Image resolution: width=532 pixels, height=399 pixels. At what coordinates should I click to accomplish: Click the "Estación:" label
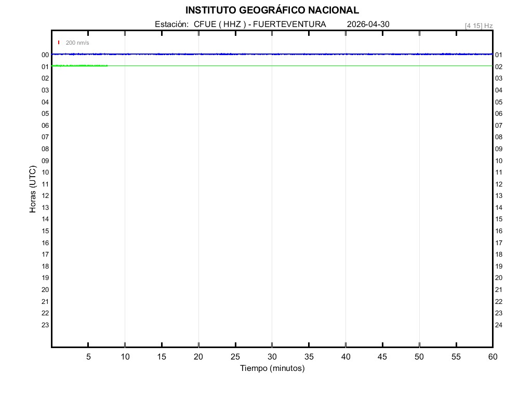pyautogui.click(x=171, y=24)
